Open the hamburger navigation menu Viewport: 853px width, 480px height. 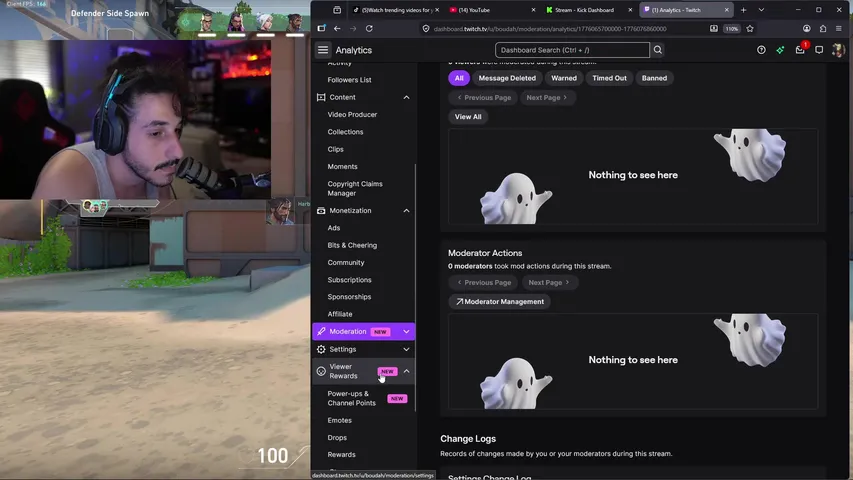pos(323,50)
